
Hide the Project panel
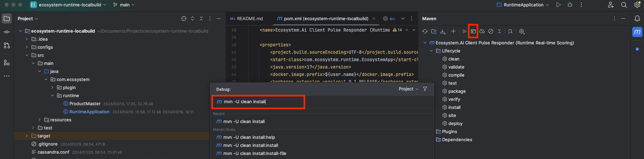click(219, 18)
